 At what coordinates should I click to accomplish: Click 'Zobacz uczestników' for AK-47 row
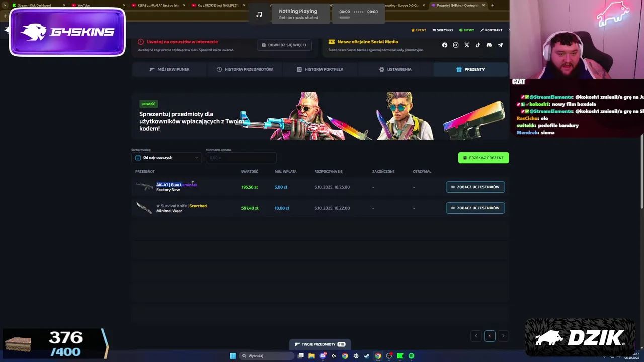click(475, 187)
